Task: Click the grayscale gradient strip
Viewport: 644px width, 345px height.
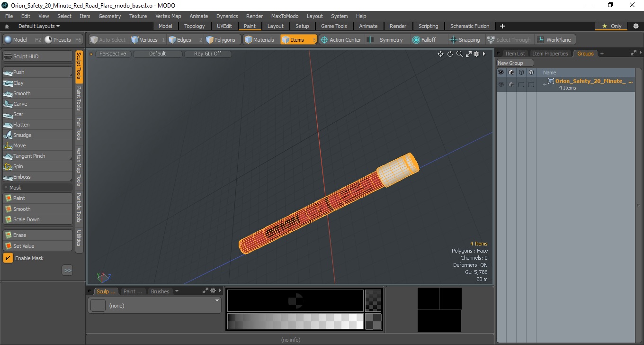Action: [x=295, y=321]
